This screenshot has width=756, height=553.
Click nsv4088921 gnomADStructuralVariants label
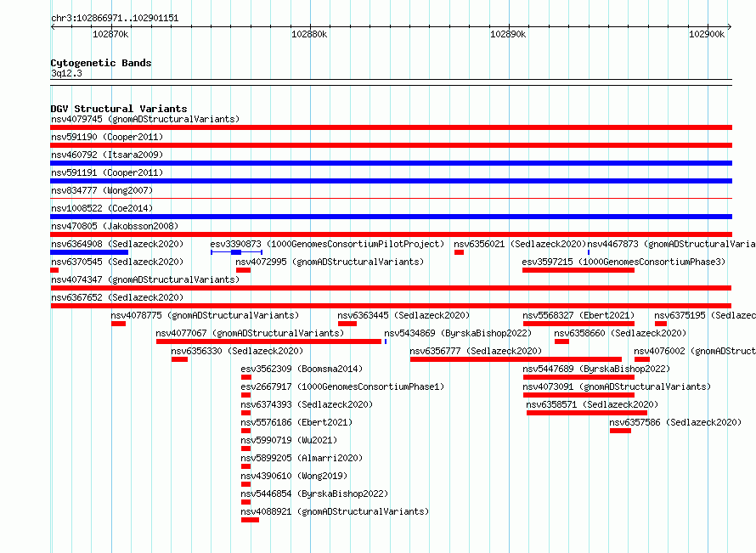coord(335,511)
